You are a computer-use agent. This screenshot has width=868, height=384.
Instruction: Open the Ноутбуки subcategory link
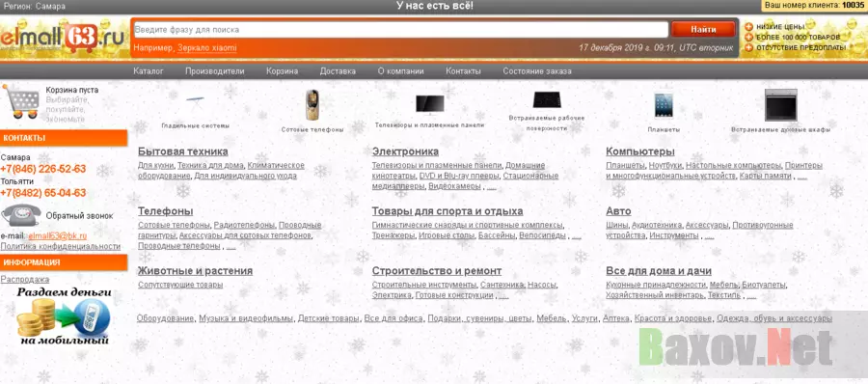pos(665,166)
